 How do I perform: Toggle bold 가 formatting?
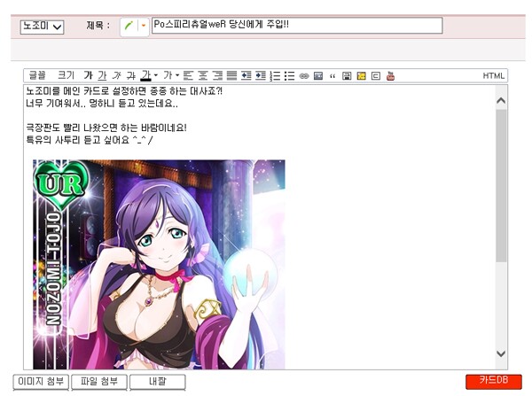88,75
